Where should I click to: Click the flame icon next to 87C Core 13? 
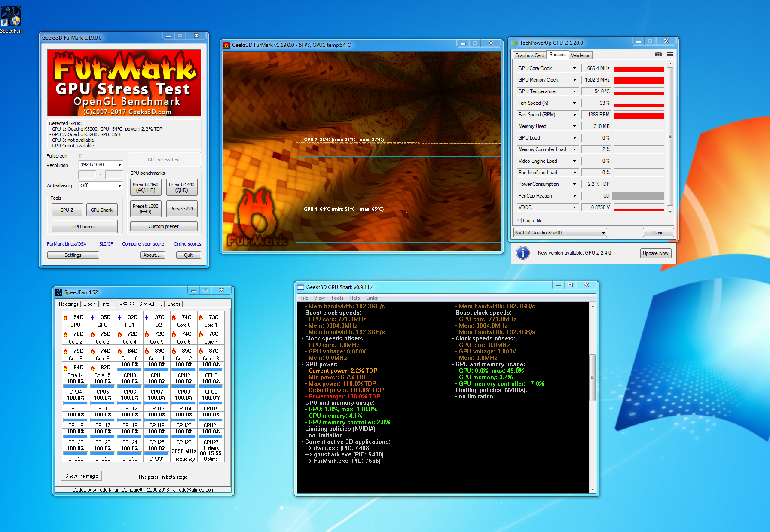[x=201, y=351]
